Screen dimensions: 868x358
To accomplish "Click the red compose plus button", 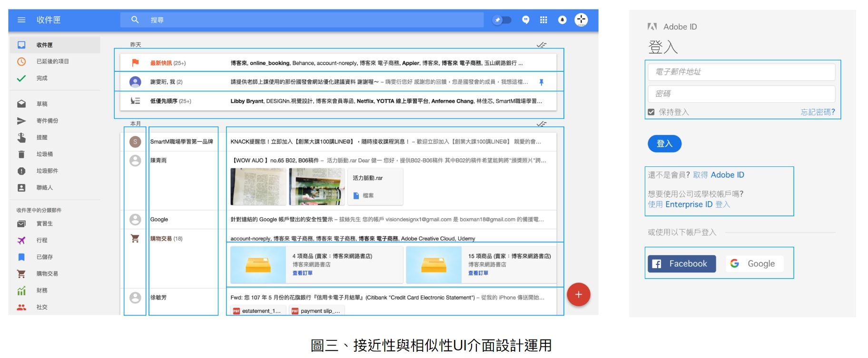I will [x=579, y=295].
